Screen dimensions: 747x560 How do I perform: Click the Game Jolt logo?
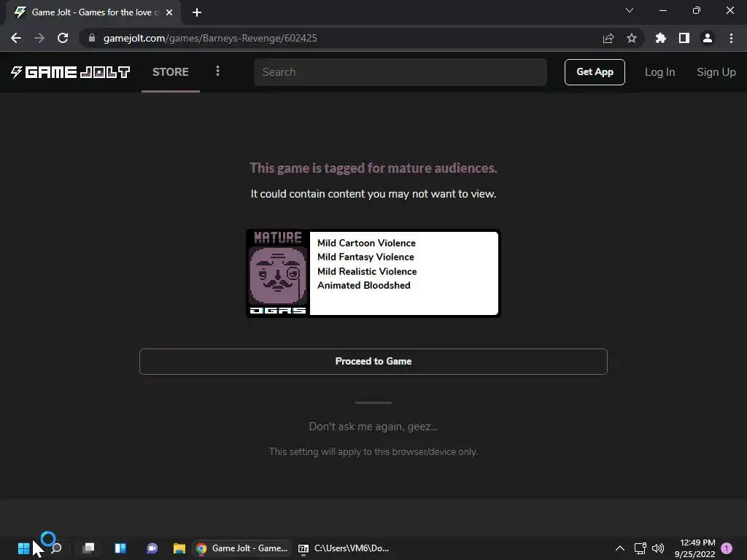[71, 72]
